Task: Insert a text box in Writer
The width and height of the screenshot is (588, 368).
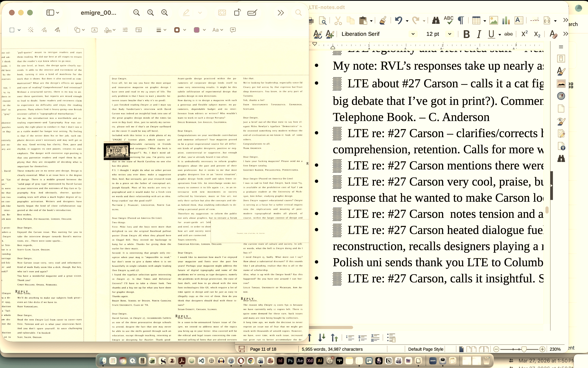Action: pyautogui.click(x=519, y=21)
